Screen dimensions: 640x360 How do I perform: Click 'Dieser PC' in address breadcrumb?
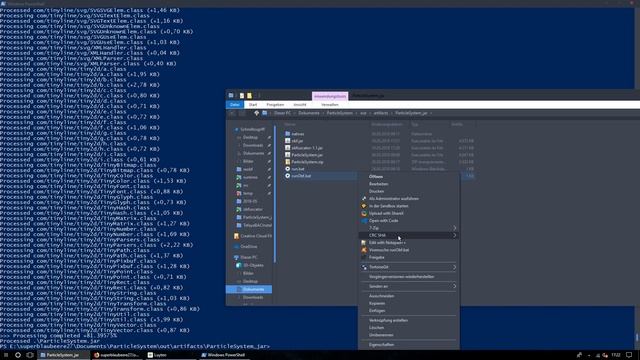pyautogui.click(x=282, y=113)
